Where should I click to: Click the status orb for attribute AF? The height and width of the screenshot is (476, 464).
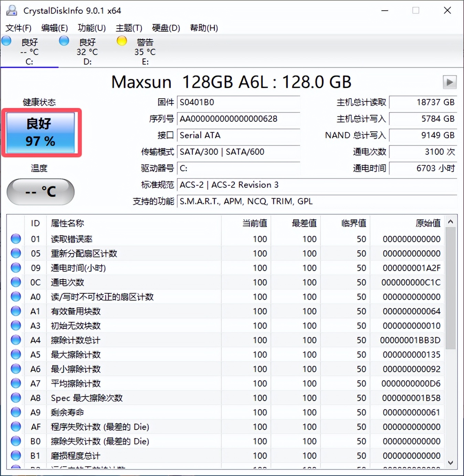click(x=16, y=426)
